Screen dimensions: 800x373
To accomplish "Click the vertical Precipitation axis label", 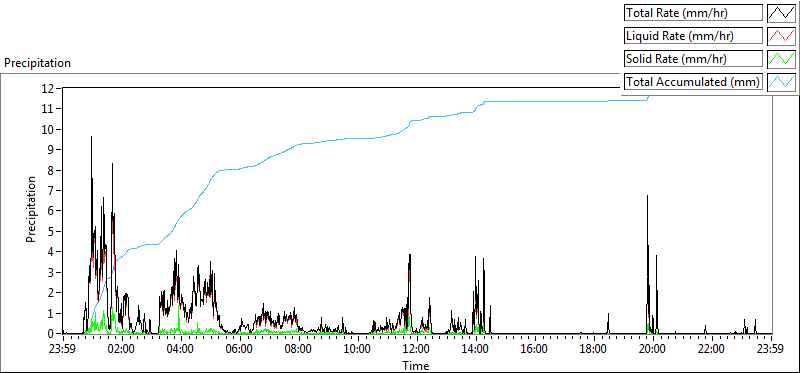I will [31, 209].
